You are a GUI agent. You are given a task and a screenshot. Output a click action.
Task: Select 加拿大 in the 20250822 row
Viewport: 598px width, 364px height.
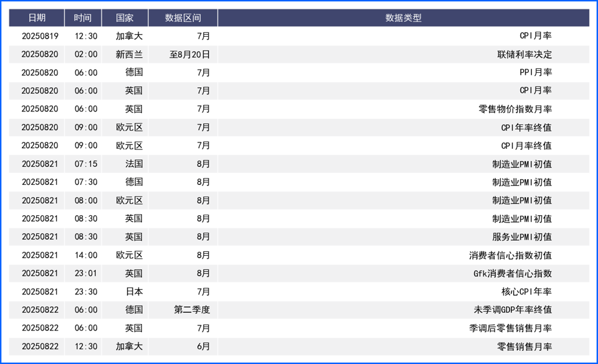130,346
